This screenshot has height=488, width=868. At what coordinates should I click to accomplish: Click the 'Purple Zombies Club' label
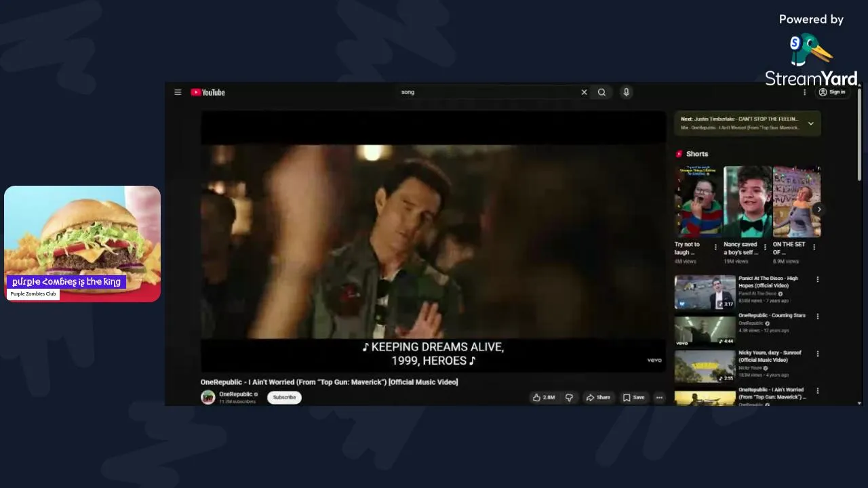coord(33,294)
